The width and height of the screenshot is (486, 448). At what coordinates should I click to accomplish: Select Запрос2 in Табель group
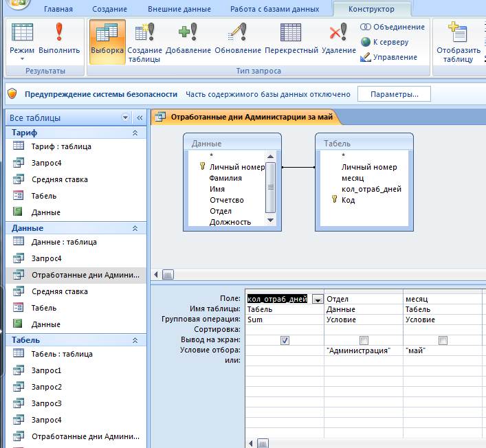point(76,387)
